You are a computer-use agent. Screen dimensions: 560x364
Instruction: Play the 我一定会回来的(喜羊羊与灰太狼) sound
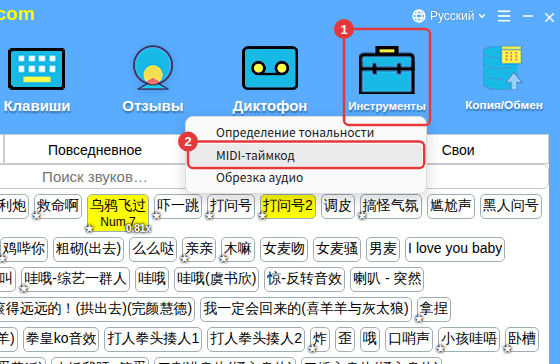point(306,309)
